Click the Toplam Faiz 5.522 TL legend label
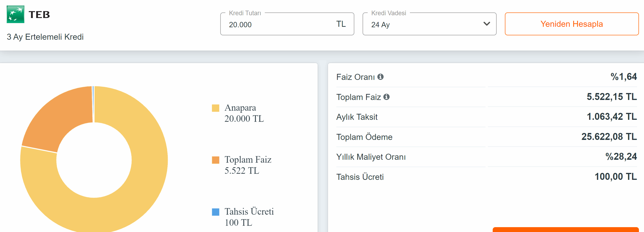The height and width of the screenshot is (232, 644). click(x=248, y=165)
